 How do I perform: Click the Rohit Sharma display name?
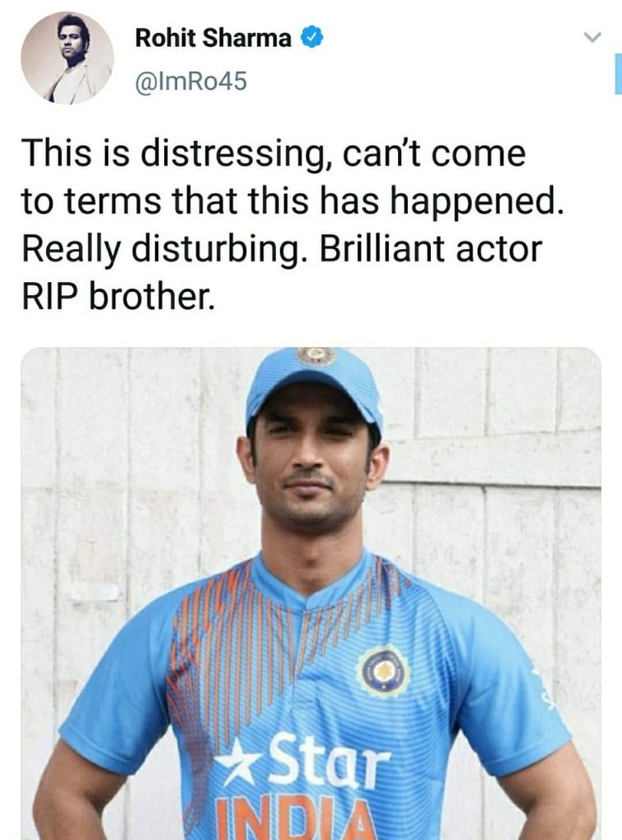tap(213, 38)
